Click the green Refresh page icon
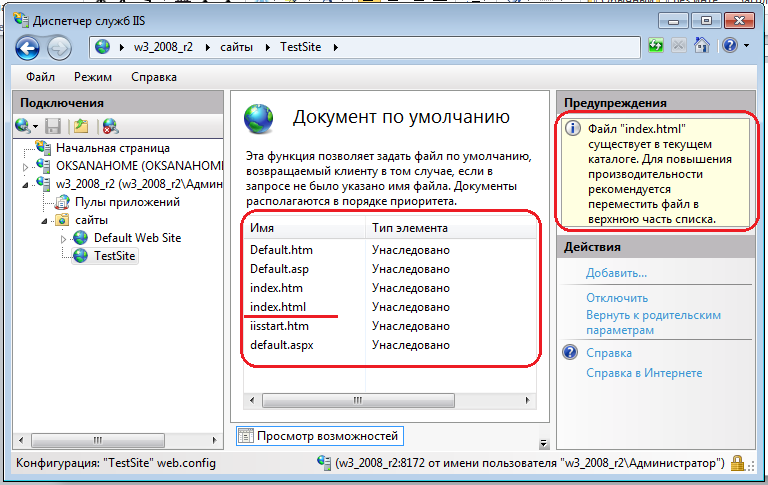768x485 pixels. pyautogui.click(x=655, y=46)
